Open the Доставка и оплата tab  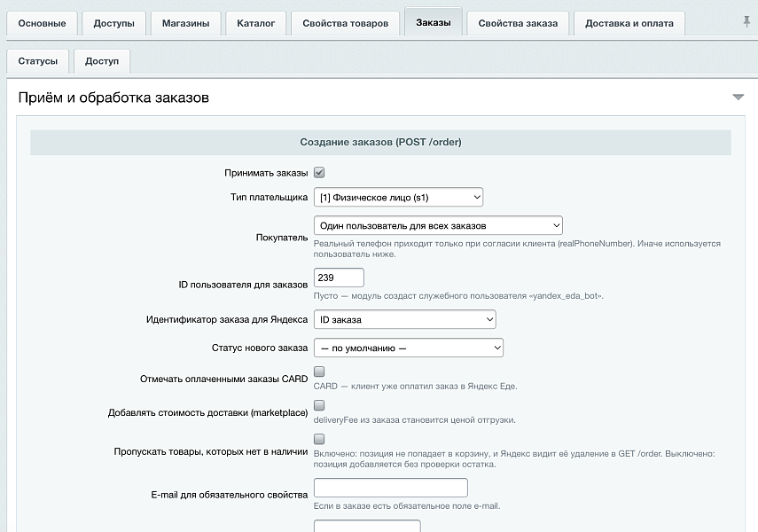(629, 23)
